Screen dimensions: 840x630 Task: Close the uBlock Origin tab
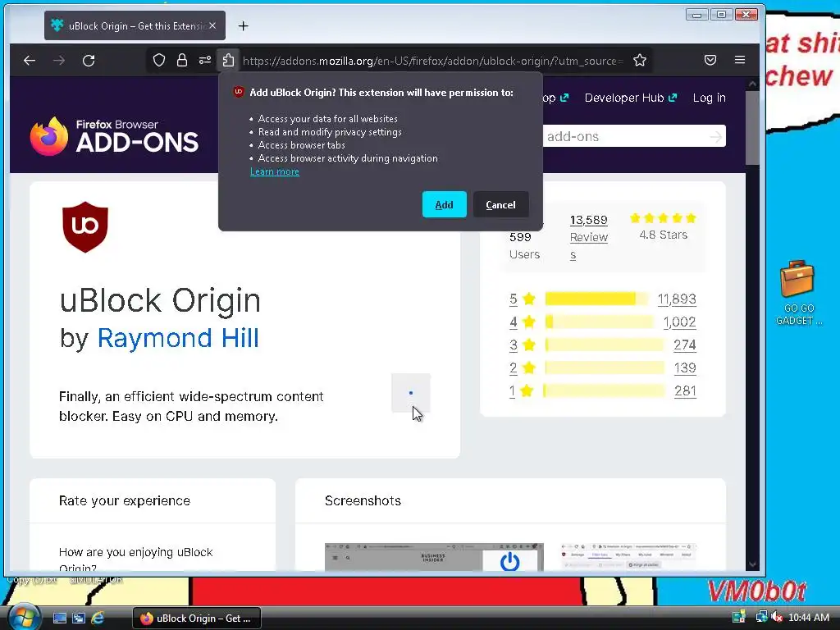coord(212,25)
